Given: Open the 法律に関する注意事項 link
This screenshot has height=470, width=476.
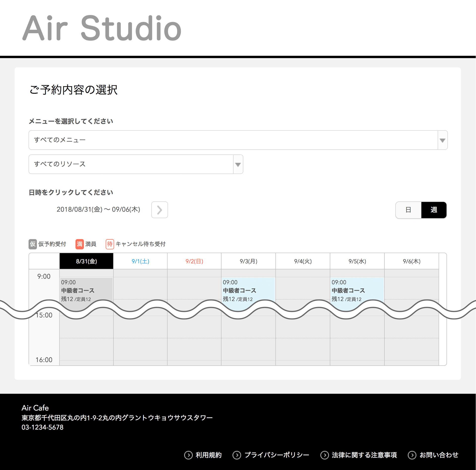Looking at the screenshot, I should [364, 455].
